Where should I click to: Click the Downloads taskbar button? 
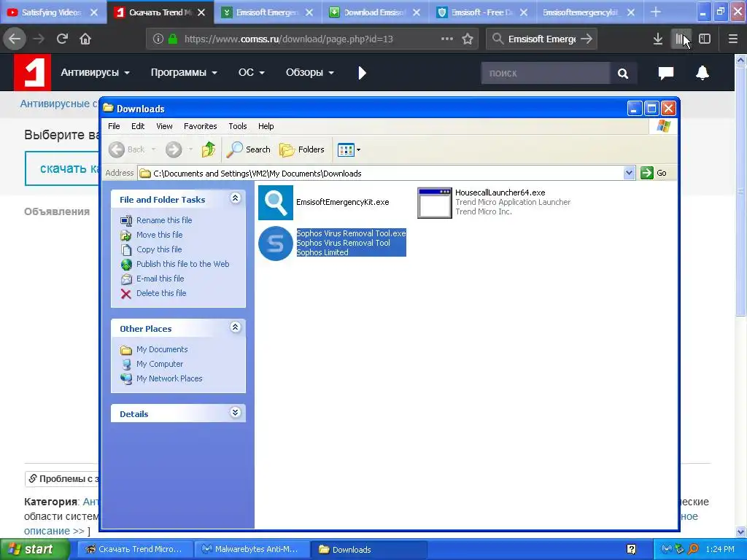(368, 550)
